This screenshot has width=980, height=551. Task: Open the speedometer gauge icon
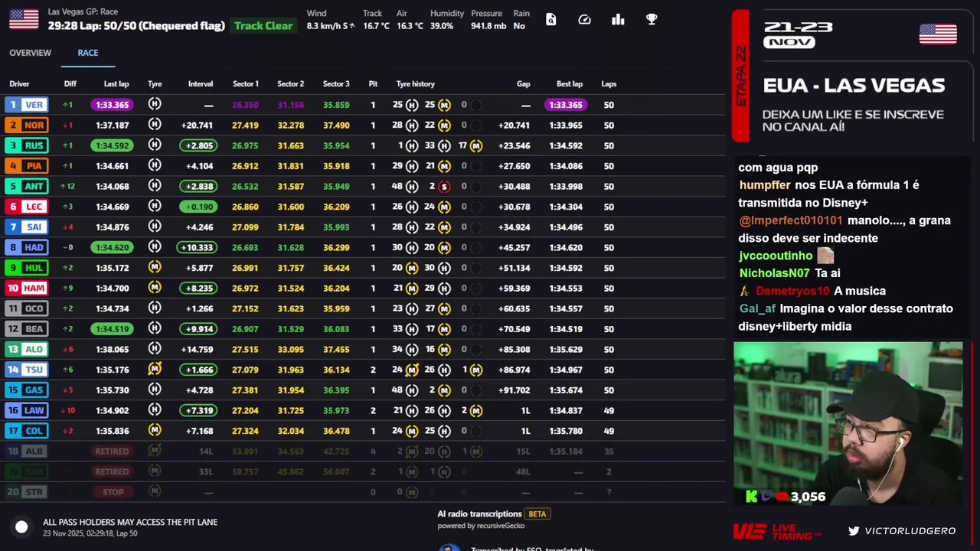pyautogui.click(x=584, y=20)
